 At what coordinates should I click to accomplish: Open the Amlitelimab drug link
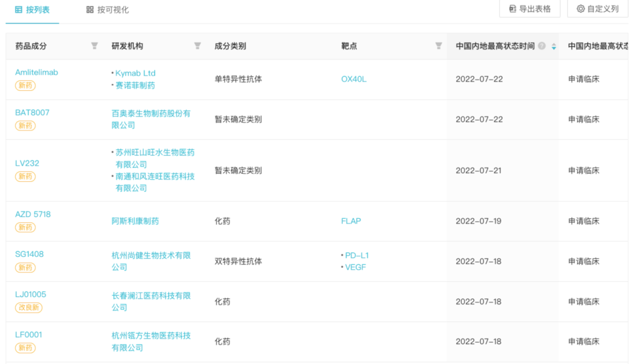click(x=37, y=72)
